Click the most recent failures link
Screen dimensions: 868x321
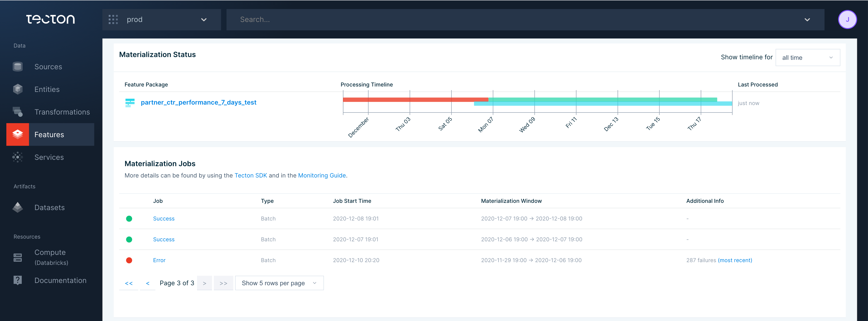coord(735,260)
